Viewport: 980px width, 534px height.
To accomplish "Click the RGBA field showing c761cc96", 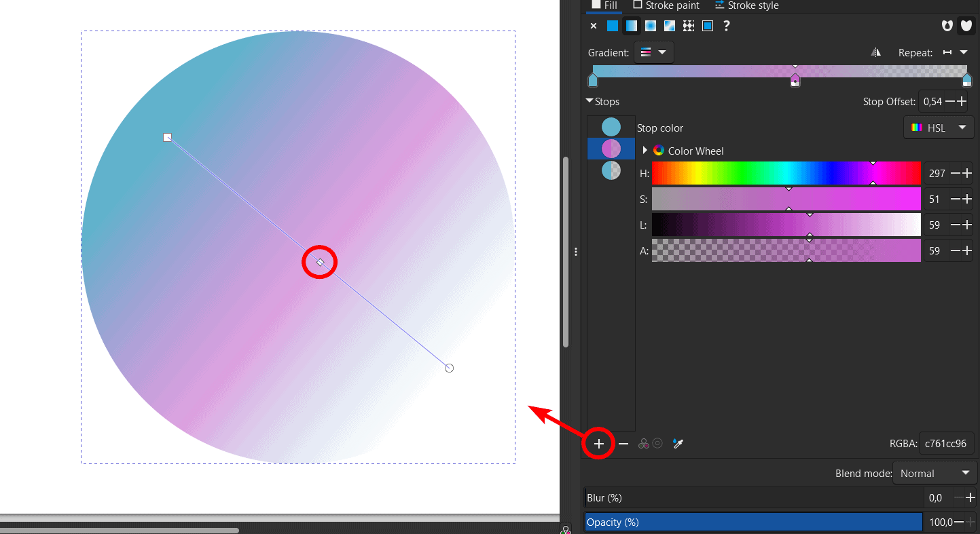I will pyautogui.click(x=947, y=444).
